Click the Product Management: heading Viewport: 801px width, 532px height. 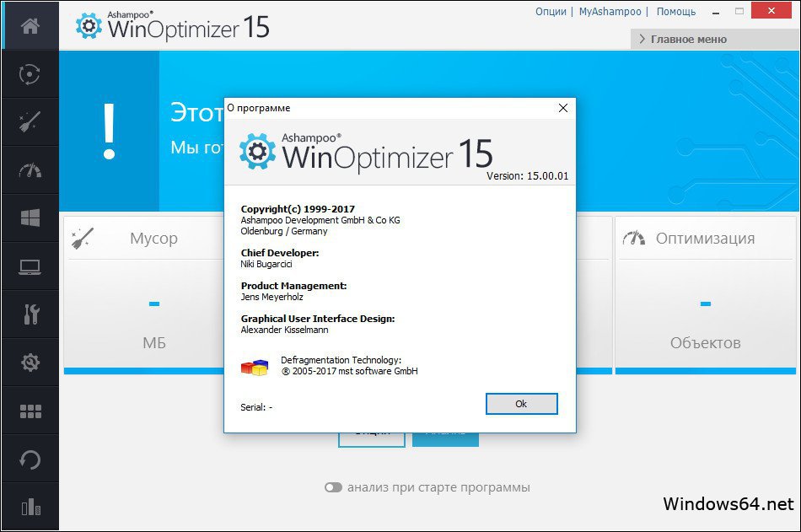(293, 286)
